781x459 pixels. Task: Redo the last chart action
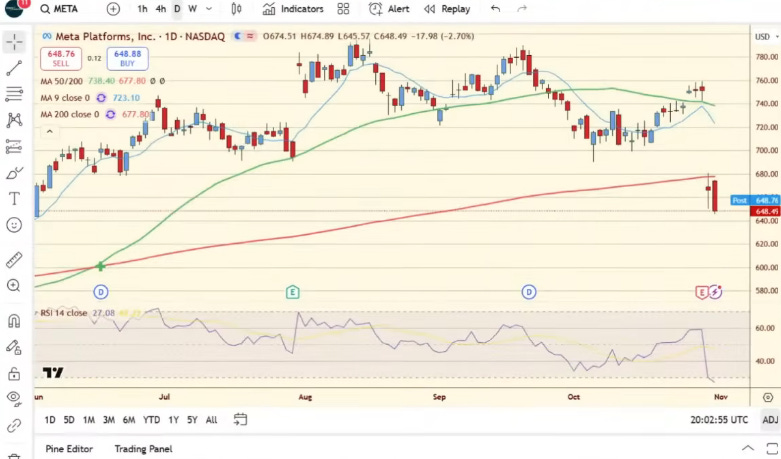[522, 9]
